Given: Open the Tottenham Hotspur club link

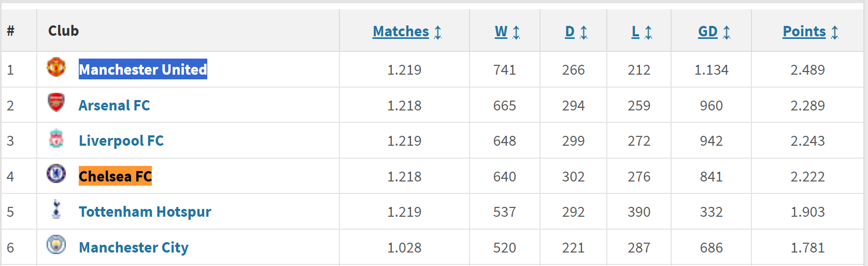Looking at the screenshot, I should pos(145,212).
